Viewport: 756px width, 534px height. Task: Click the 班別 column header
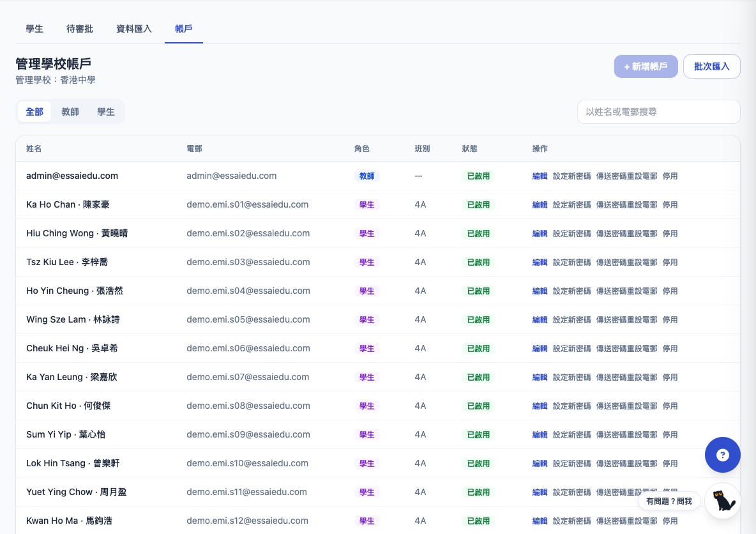422,149
